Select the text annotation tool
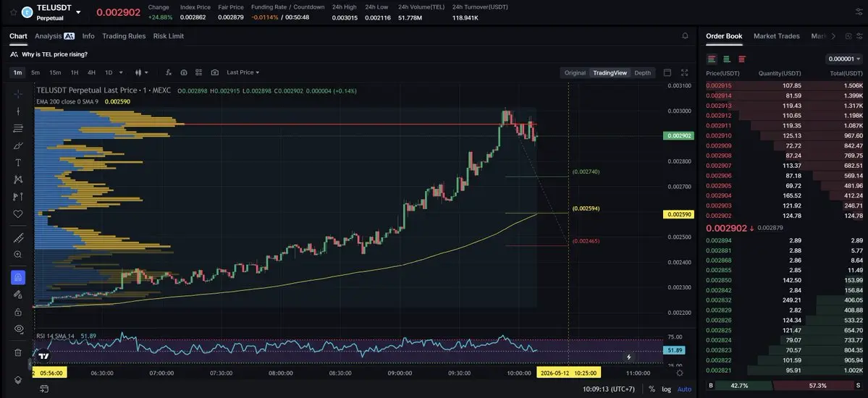The height and width of the screenshot is (398, 868). tap(17, 163)
